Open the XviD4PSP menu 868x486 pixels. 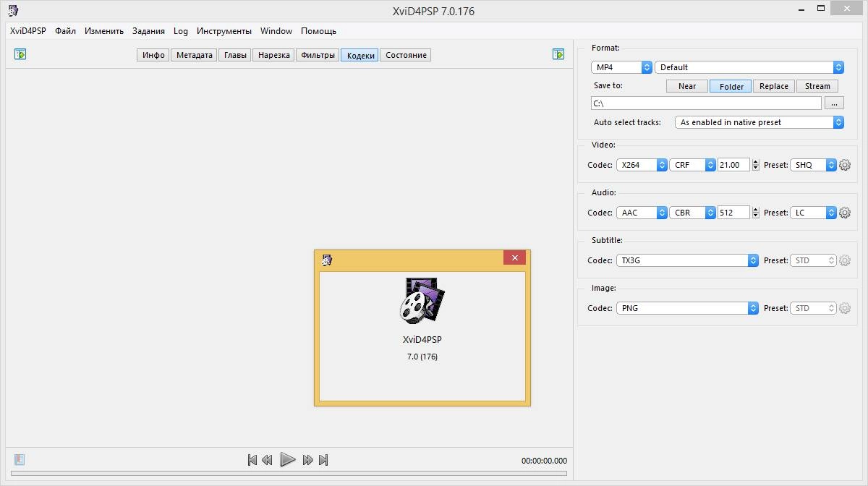tap(27, 31)
